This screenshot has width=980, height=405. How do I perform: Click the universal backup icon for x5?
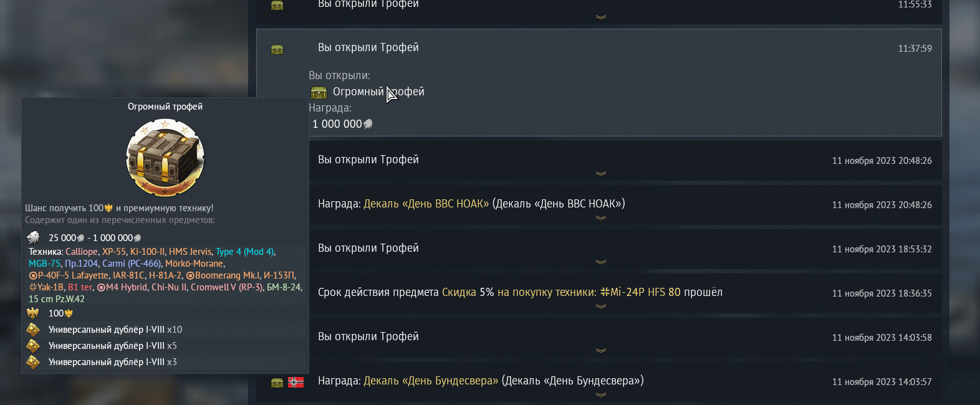(x=33, y=346)
